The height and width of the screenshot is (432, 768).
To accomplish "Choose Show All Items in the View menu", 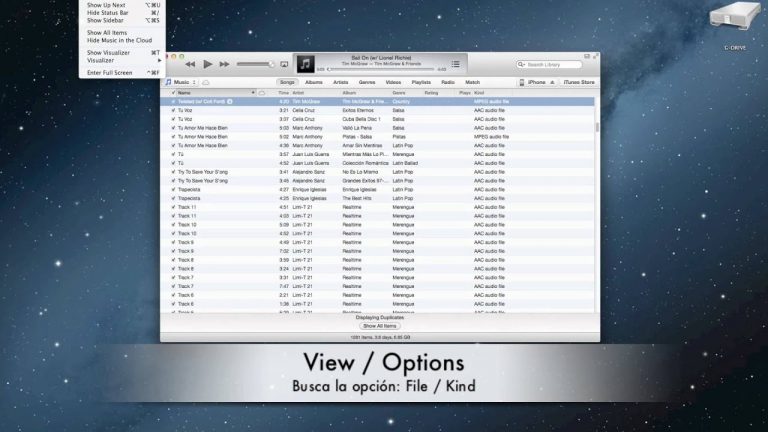I will pyautogui.click(x=107, y=33).
